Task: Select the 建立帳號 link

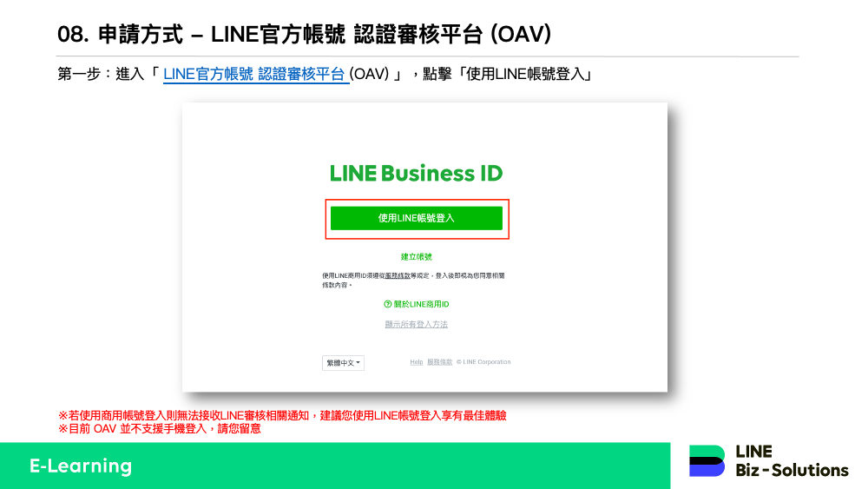Action: pyautogui.click(x=417, y=257)
